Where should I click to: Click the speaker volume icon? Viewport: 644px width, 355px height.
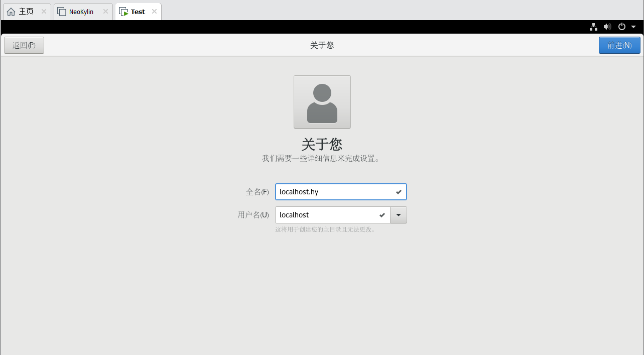607,27
